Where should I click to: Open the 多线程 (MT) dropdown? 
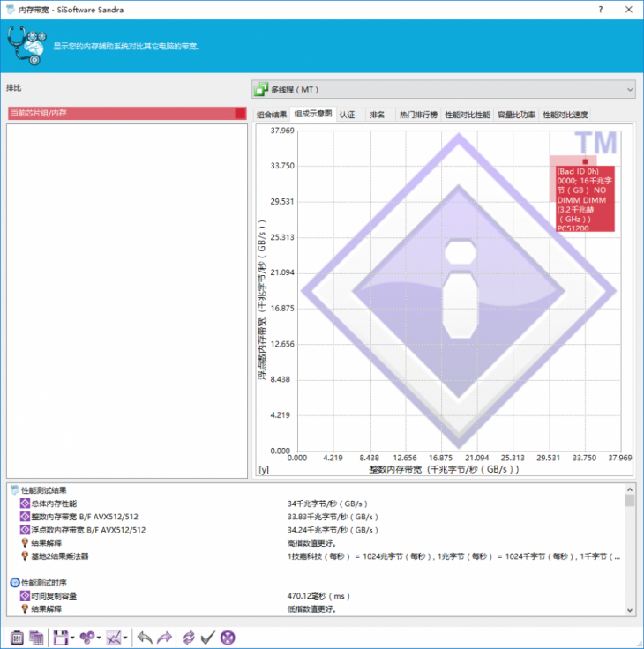click(444, 89)
